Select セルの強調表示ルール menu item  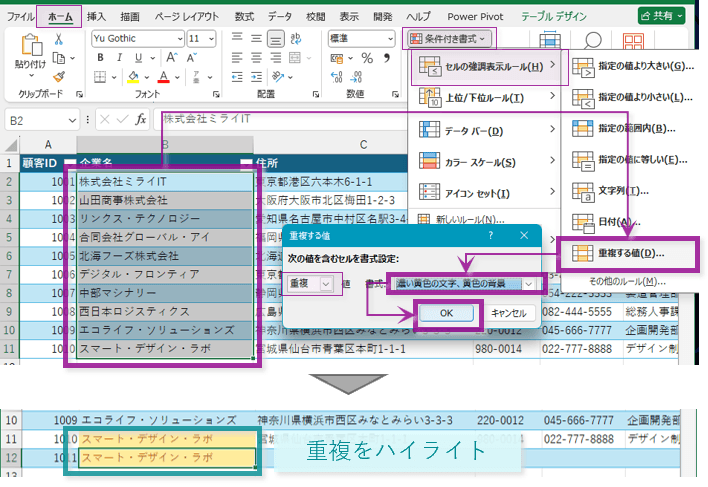[x=486, y=67]
